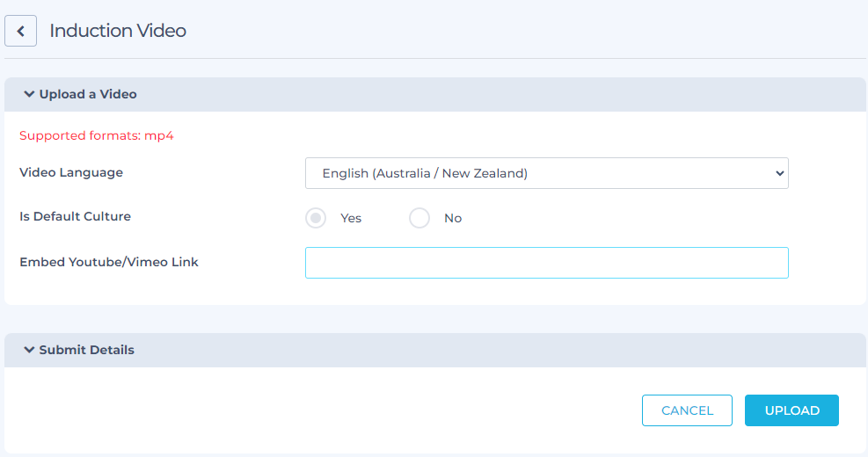
Task: Click the Is Default Culture label
Action: click(76, 216)
